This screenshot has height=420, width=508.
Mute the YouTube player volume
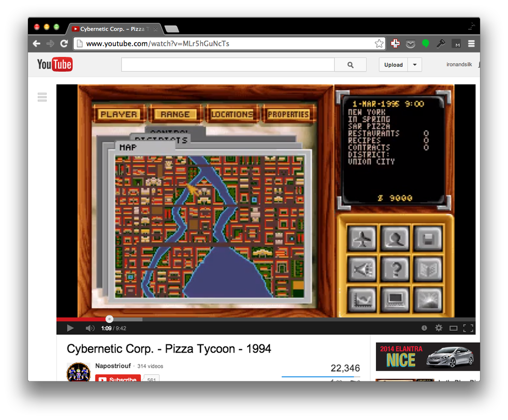tap(90, 328)
